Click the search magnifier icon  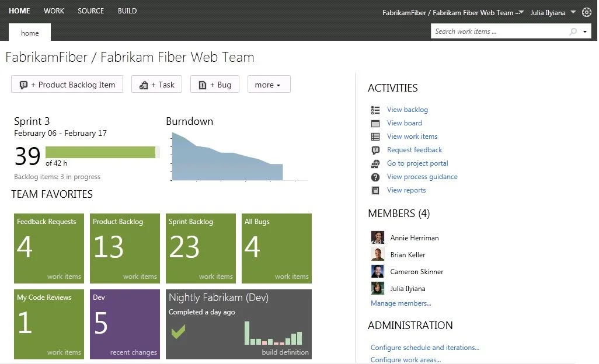coord(573,32)
